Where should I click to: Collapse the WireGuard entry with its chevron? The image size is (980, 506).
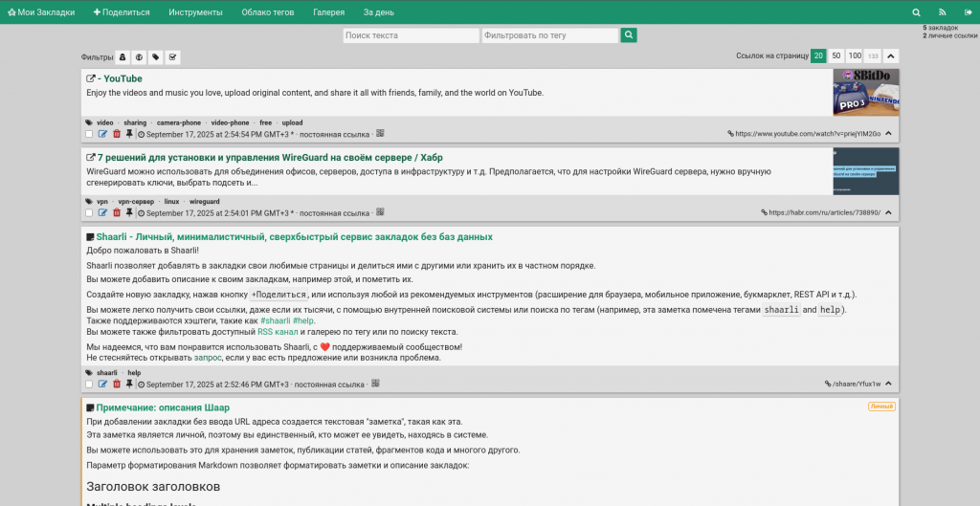[x=889, y=212]
